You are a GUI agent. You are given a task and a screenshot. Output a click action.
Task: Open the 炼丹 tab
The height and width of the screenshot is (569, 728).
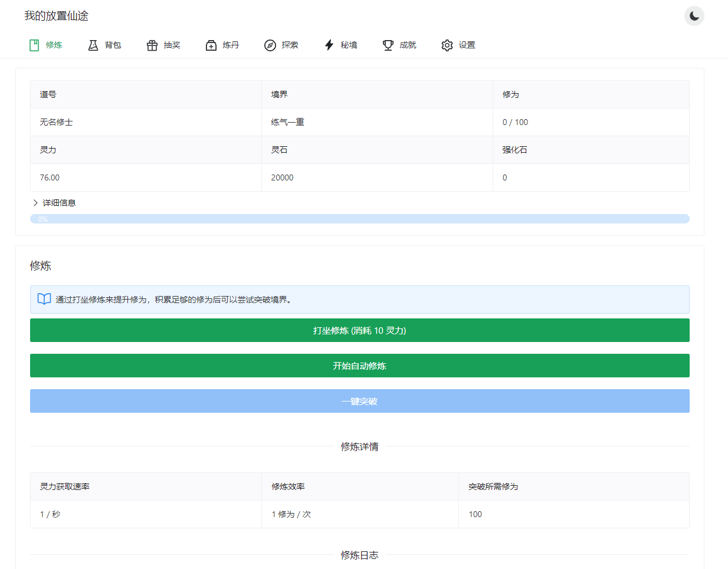pyautogui.click(x=231, y=45)
